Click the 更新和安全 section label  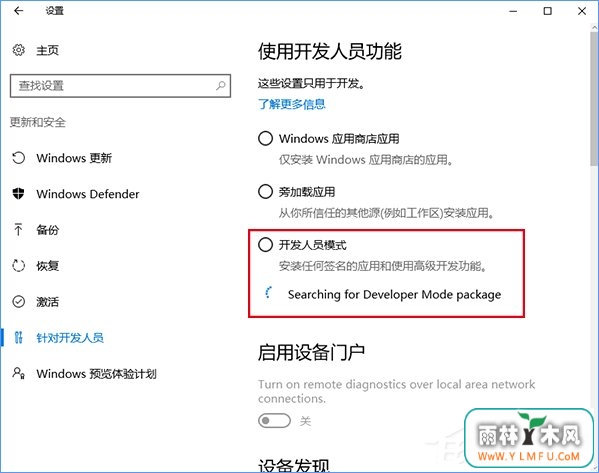(38, 122)
